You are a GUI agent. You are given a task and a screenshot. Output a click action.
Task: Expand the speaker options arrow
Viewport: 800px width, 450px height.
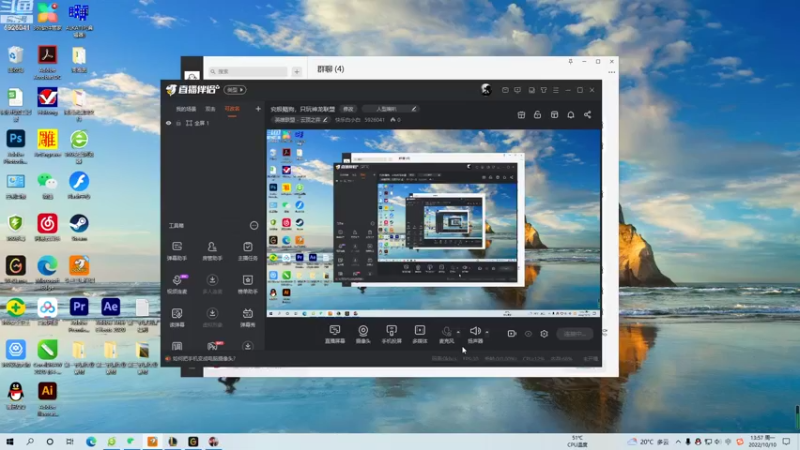[487, 332]
